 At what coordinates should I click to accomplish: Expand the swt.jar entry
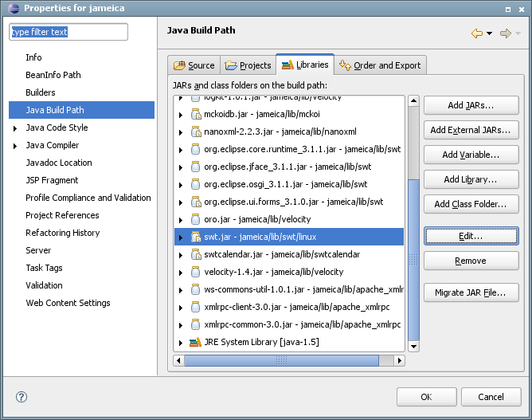click(x=181, y=237)
